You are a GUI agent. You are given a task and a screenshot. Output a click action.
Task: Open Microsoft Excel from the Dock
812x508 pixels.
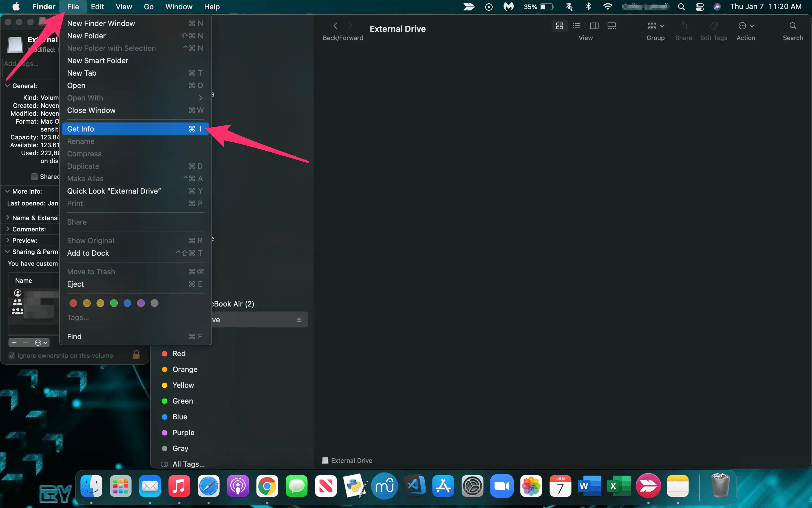619,486
